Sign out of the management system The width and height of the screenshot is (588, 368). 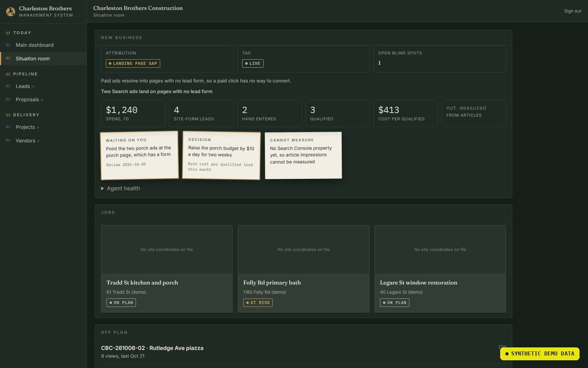(x=573, y=11)
